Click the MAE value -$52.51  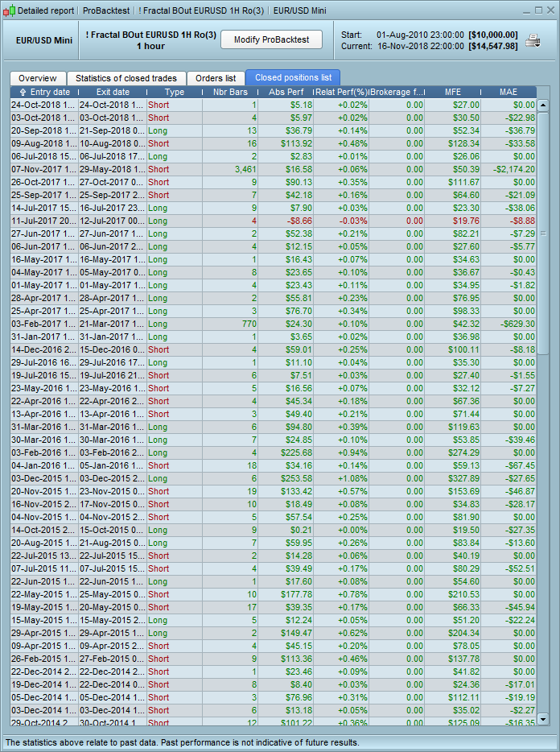pyautogui.click(x=522, y=568)
